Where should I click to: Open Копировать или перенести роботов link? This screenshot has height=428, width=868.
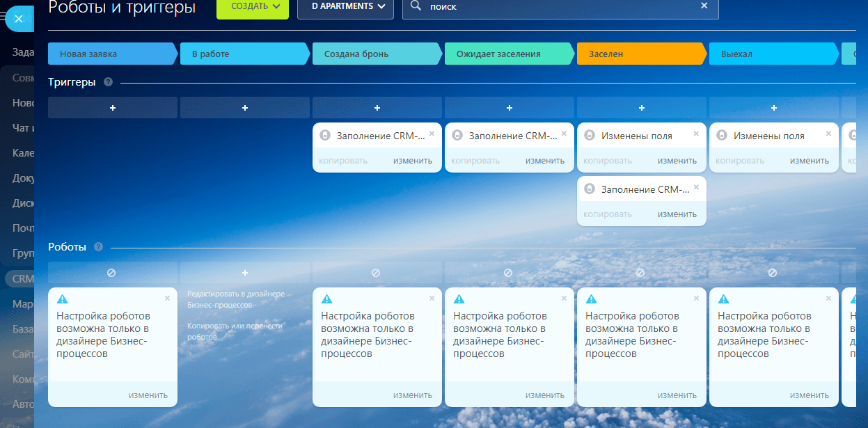point(235,331)
